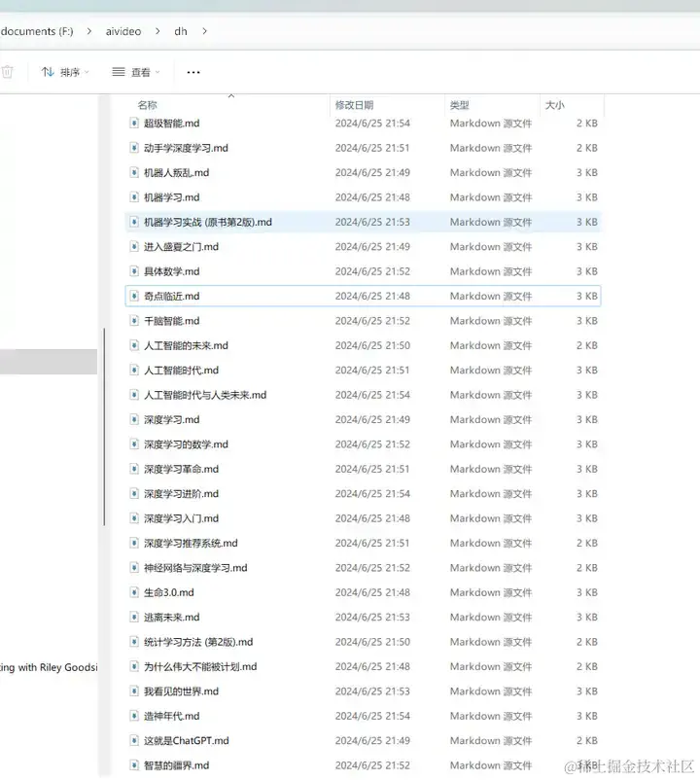Select file name 人工智能时代.md
This screenshot has width=700, height=780.
click(x=181, y=371)
